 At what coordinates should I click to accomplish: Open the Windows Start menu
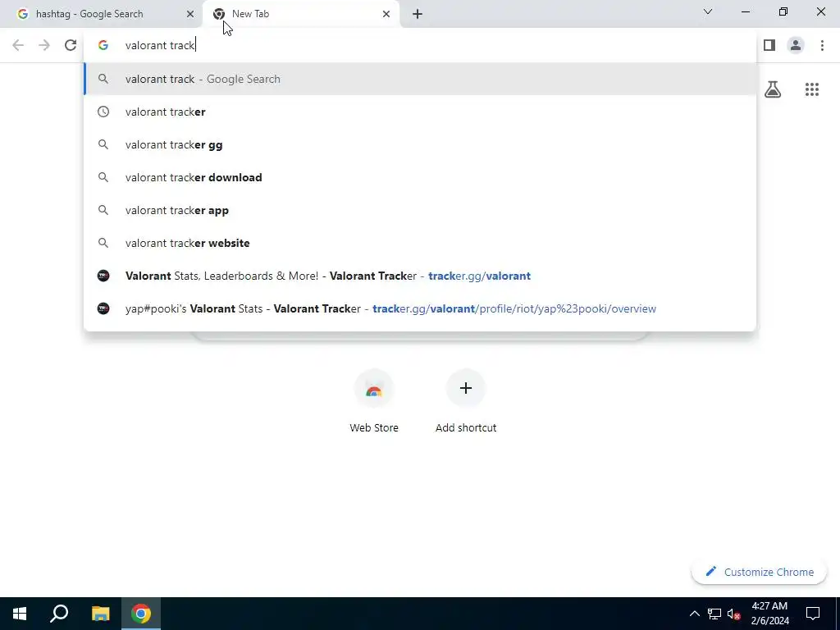pos(20,614)
